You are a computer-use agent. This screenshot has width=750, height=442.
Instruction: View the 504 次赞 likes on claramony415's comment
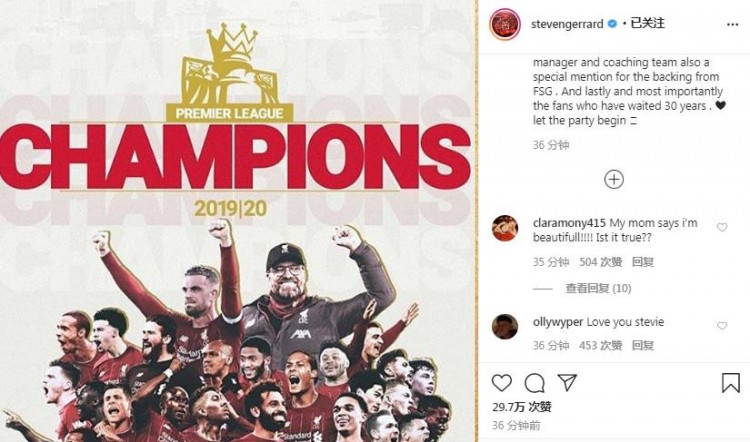pyautogui.click(x=601, y=262)
